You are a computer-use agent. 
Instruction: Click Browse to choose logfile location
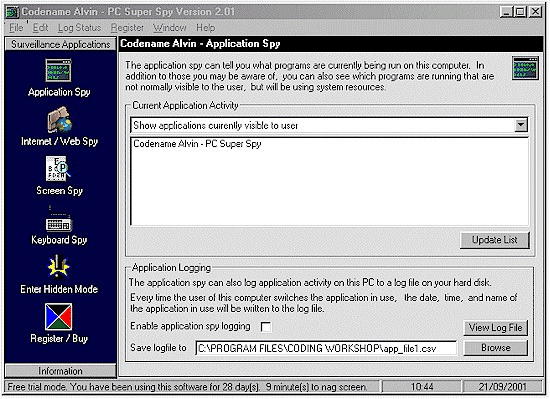(495, 348)
